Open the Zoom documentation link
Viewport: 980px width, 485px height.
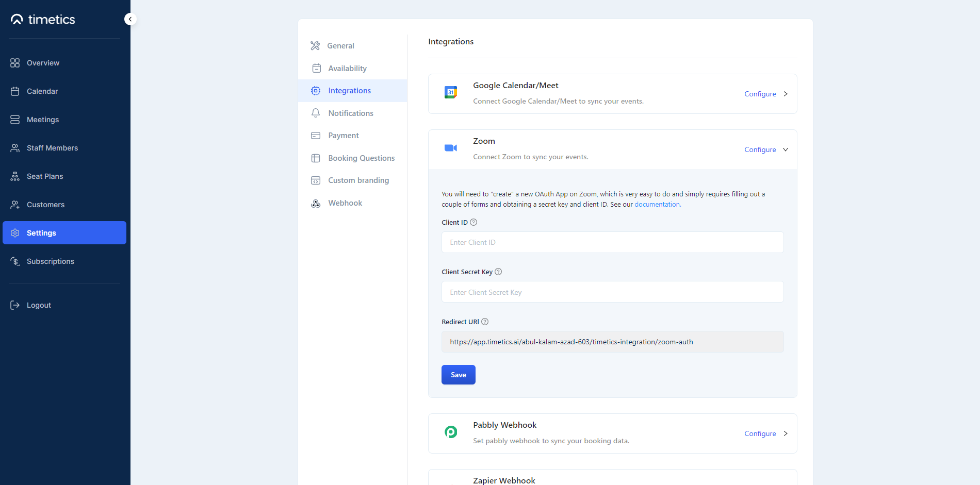pyautogui.click(x=657, y=204)
